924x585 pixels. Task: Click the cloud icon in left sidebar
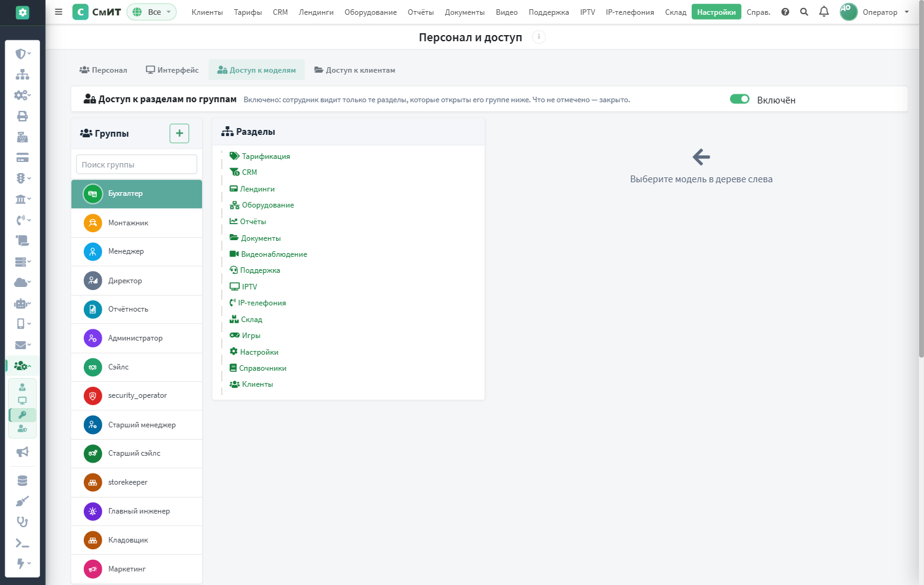[x=22, y=282]
